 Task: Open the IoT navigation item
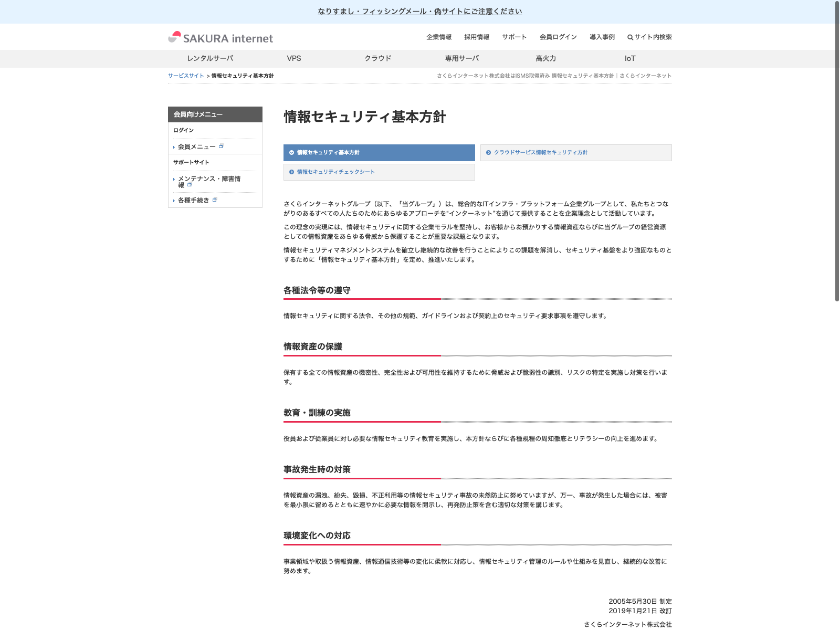630,58
